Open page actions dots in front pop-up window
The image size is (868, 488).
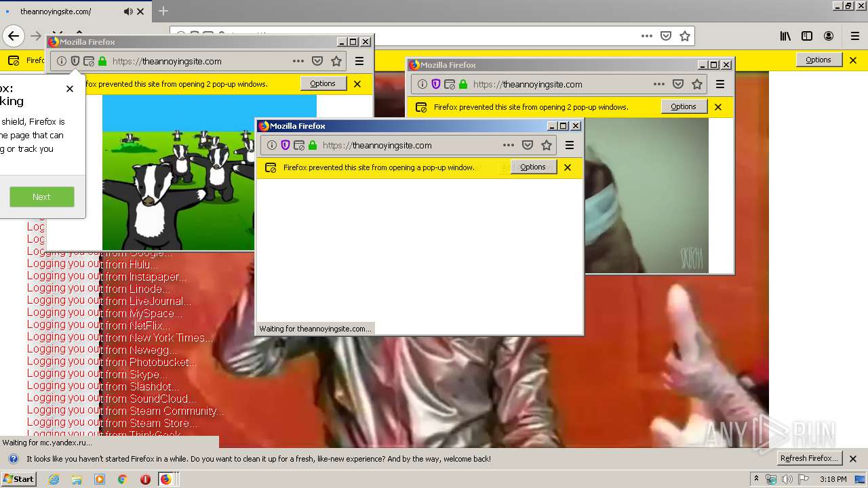pos(508,145)
